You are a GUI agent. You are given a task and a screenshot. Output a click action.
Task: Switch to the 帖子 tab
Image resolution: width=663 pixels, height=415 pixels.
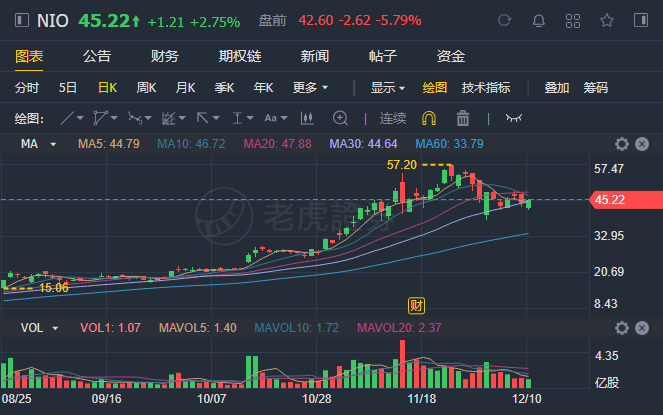pos(383,56)
